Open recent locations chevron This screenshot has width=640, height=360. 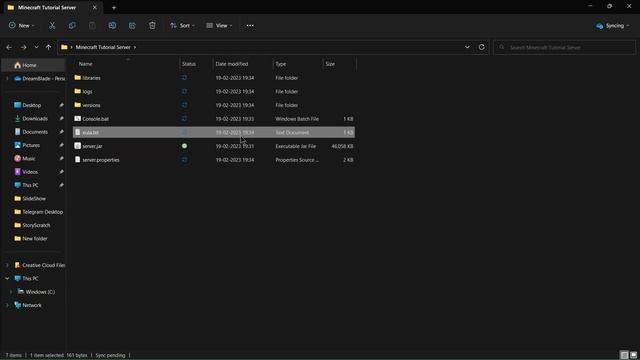(x=36, y=47)
